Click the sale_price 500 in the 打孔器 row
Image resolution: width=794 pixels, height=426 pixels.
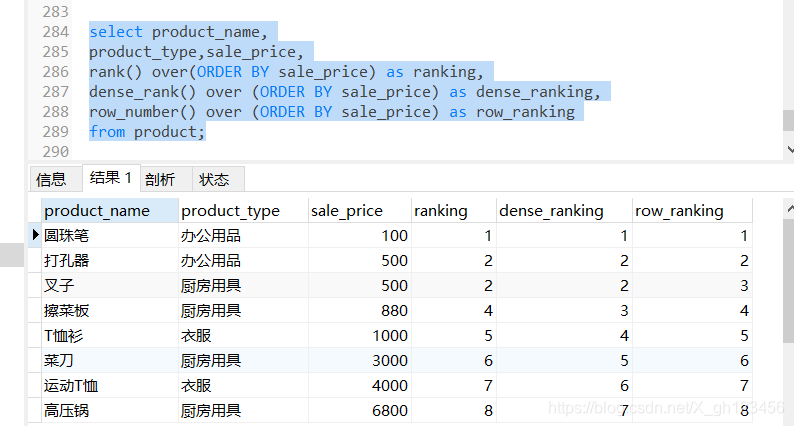click(360, 260)
